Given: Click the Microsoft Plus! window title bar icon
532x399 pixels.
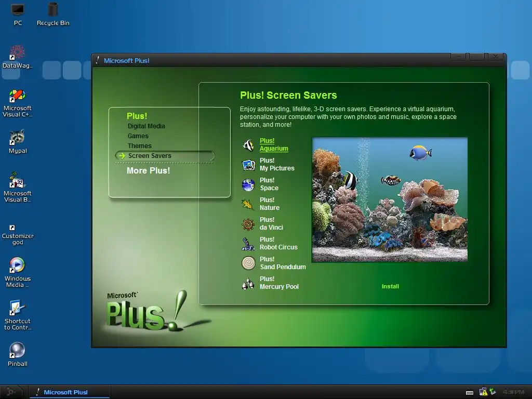Looking at the screenshot, I should (x=97, y=60).
